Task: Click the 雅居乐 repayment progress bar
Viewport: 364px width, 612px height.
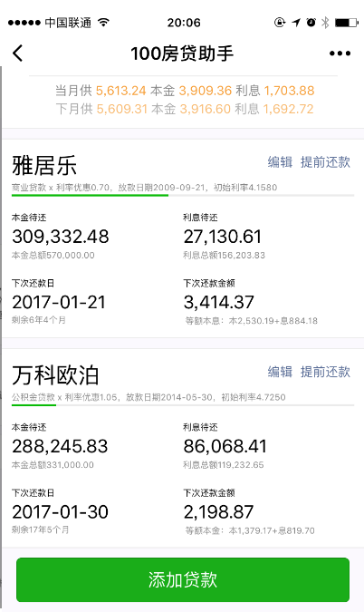Action: (x=183, y=195)
